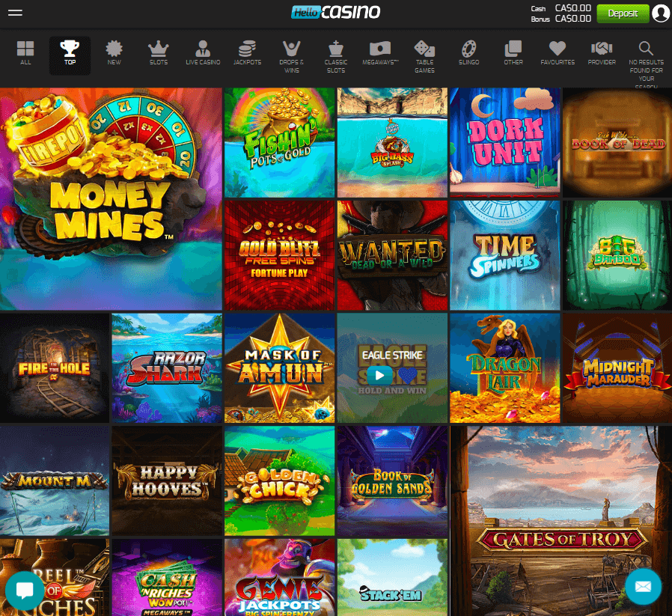The image size is (672, 616).
Task: Open the Other games category
Action: pos(513,52)
